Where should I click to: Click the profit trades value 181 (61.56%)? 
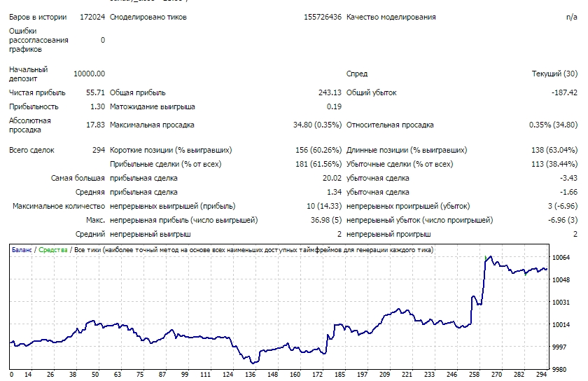pos(318,164)
